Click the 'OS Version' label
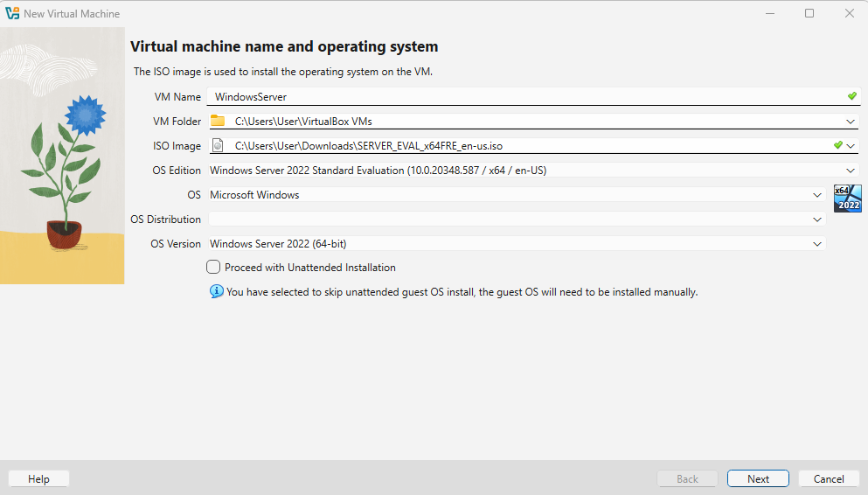 coord(176,244)
